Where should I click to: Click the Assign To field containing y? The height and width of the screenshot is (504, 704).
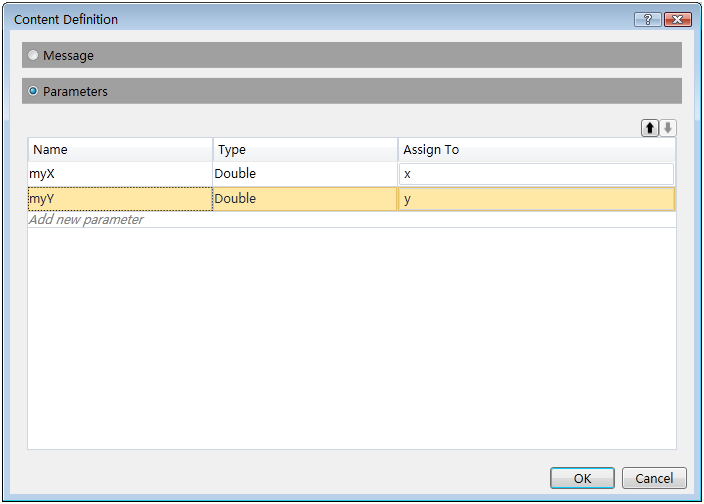[x=536, y=199]
